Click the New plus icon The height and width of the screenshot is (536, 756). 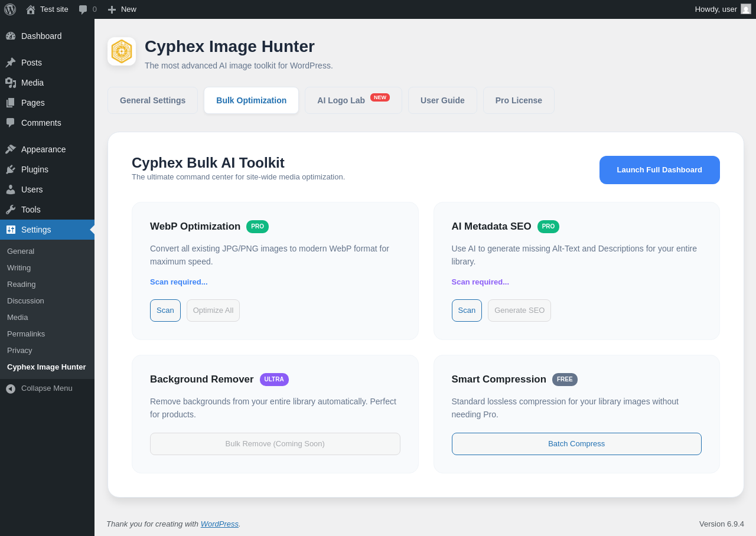tap(112, 9)
